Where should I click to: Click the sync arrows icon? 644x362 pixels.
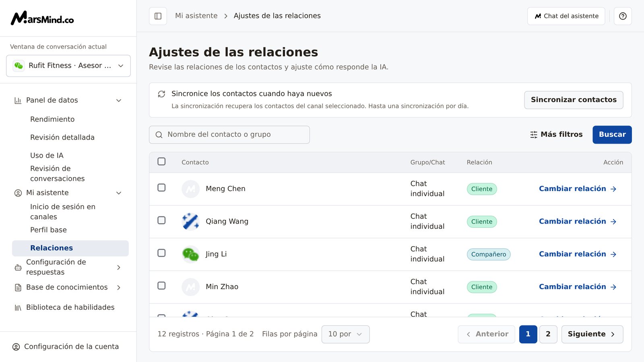(x=161, y=94)
